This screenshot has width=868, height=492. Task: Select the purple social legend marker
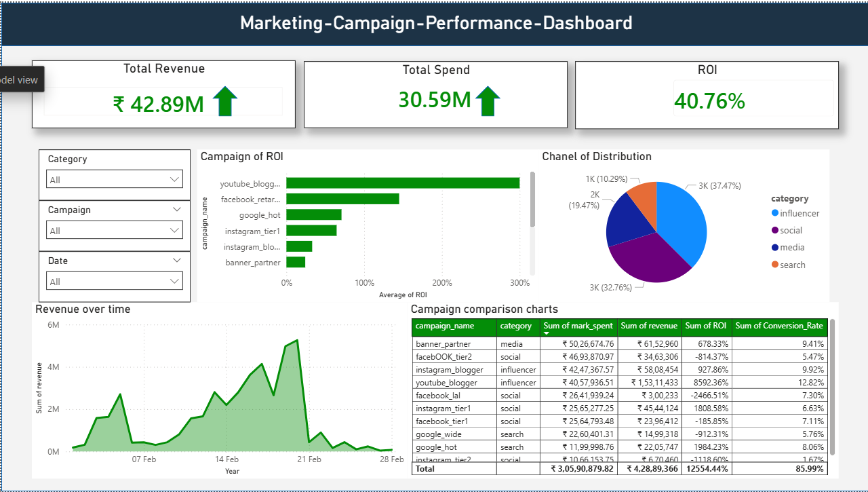[x=775, y=231]
